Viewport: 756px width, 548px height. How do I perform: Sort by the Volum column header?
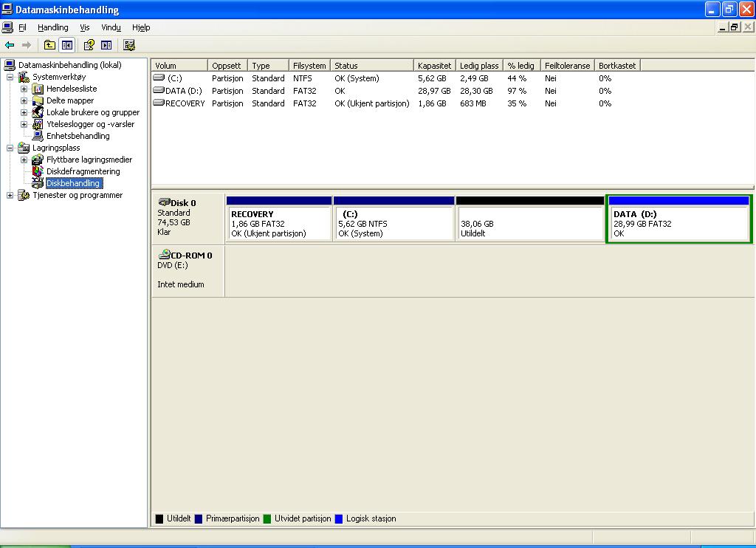click(179, 66)
